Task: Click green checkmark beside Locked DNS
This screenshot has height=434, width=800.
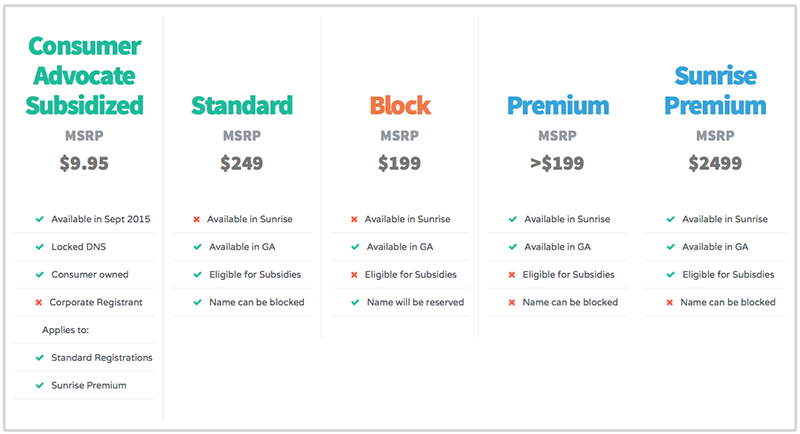Action: tap(39, 247)
